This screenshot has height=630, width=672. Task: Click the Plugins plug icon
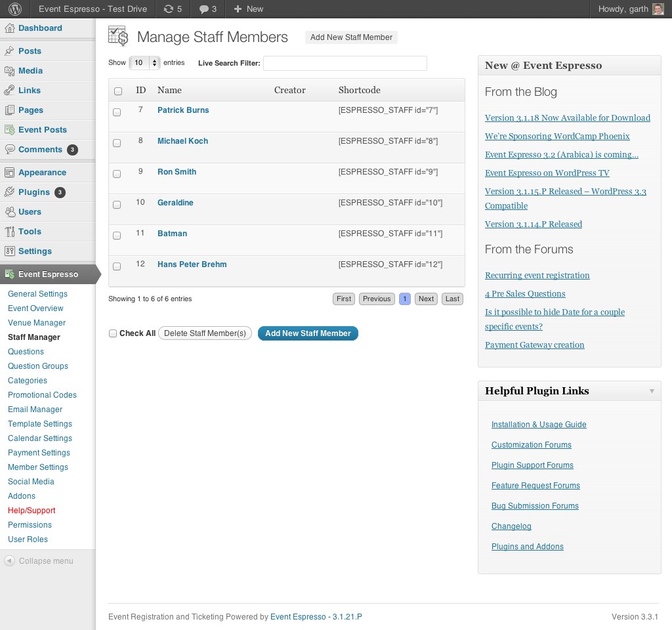(x=9, y=192)
